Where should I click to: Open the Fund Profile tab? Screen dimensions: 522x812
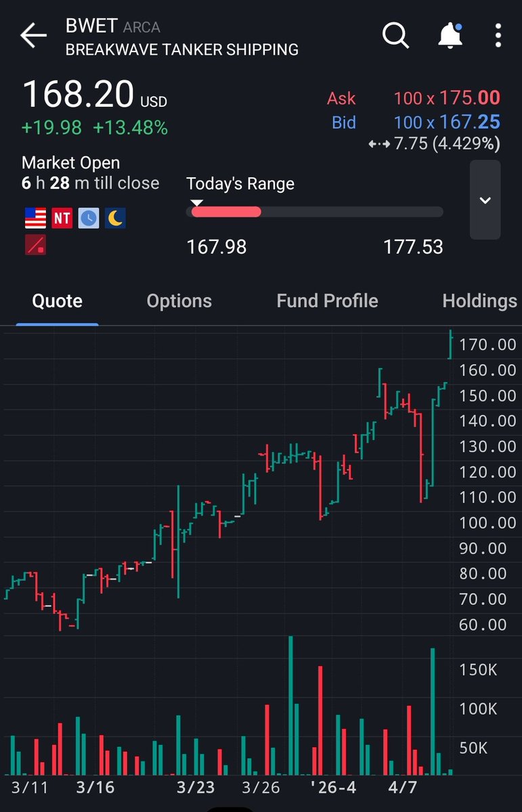point(327,301)
